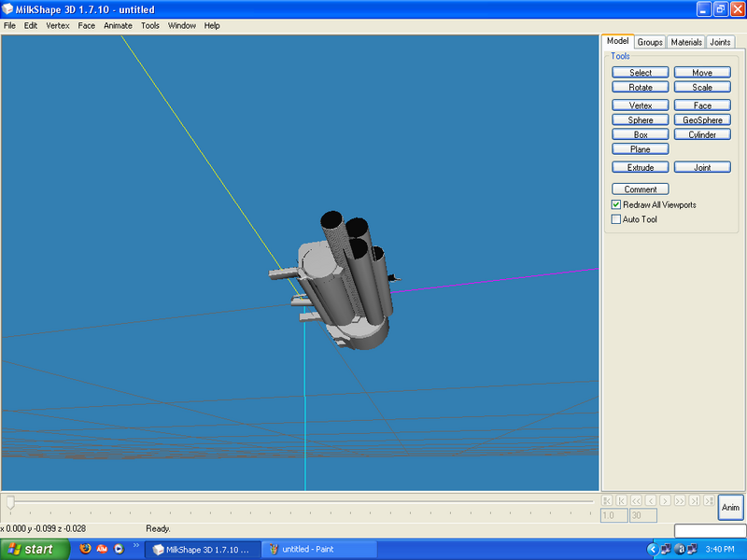
Task: Switch to the untitled - Paint window from the taskbar
Action: [x=319, y=550]
